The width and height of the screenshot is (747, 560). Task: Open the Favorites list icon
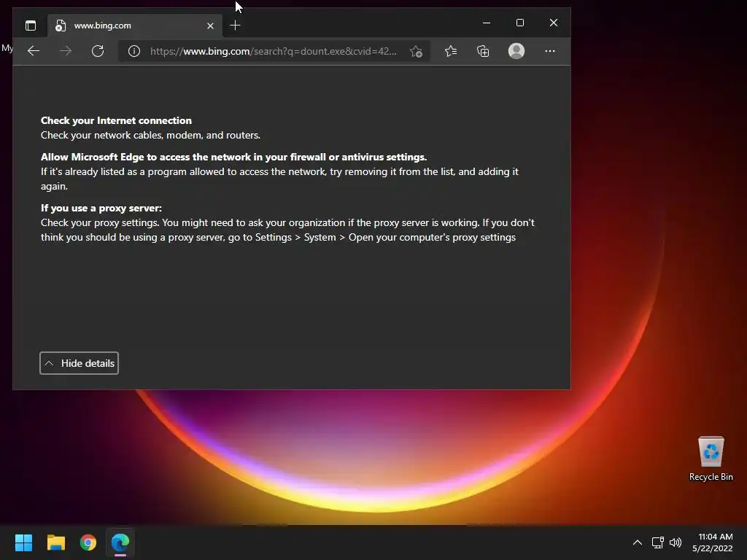click(x=451, y=51)
